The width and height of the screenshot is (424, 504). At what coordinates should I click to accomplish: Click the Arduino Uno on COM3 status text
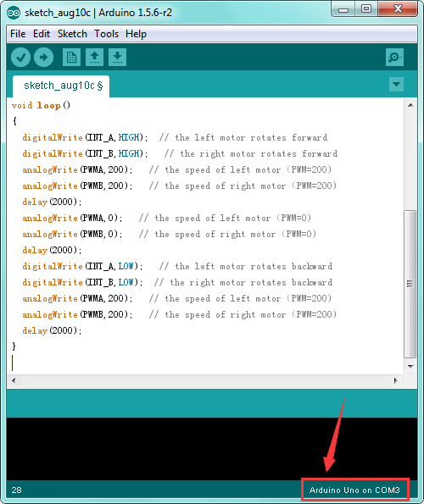[x=354, y=490]
